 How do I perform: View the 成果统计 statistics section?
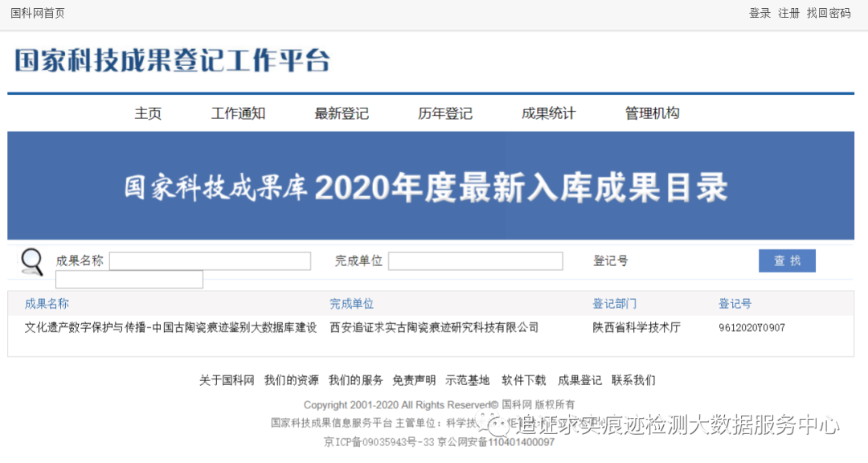point(550,113)
